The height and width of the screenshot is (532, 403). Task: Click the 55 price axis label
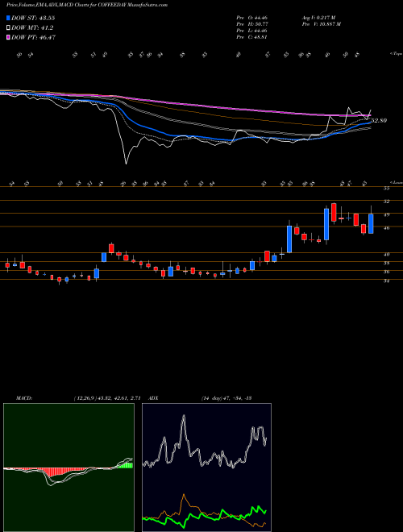pos(386,189)
